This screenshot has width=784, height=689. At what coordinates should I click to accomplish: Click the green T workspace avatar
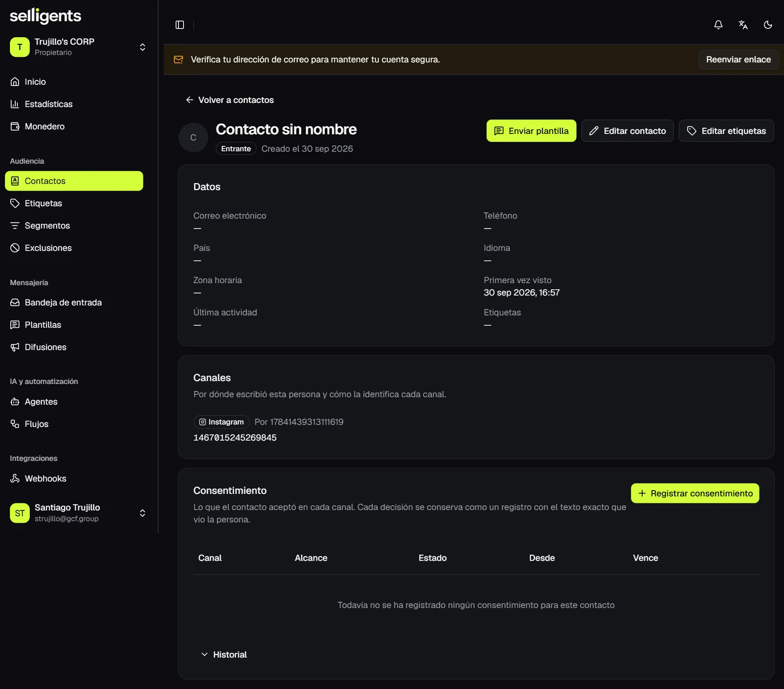(20, 47)
